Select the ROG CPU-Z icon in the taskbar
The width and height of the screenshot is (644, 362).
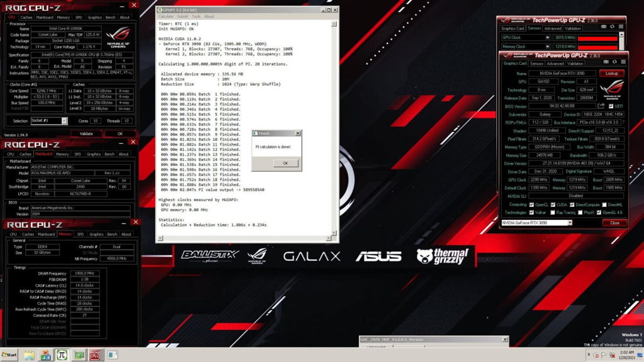pos(95,355)
